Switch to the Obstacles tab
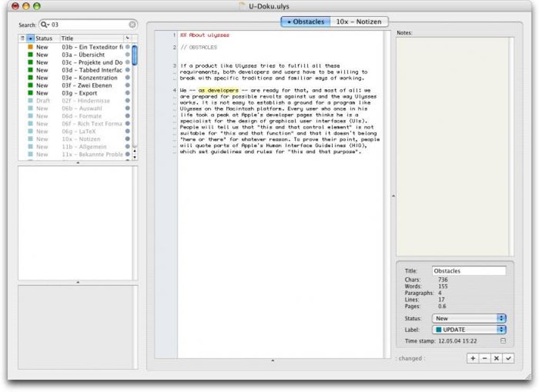 [x=305, y=22]
